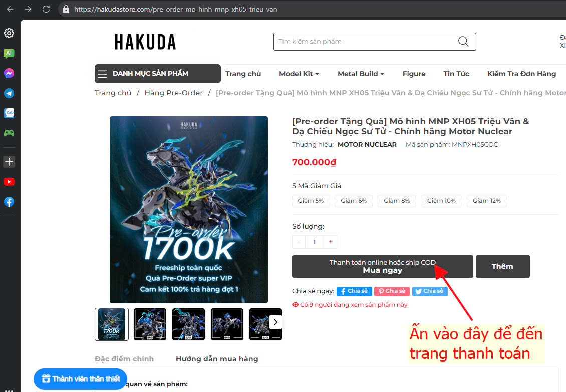Show next product thumbnails with arrow

275,322
